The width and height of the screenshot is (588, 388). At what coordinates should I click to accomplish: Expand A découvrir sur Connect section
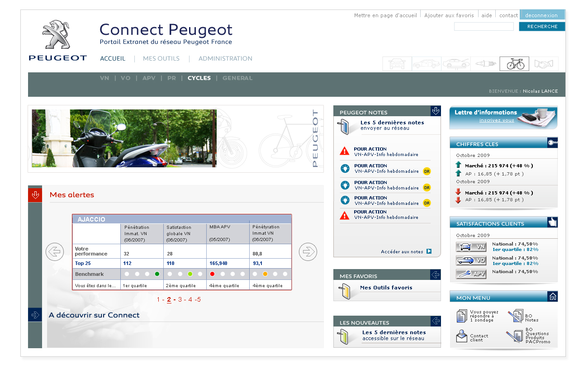35,315
